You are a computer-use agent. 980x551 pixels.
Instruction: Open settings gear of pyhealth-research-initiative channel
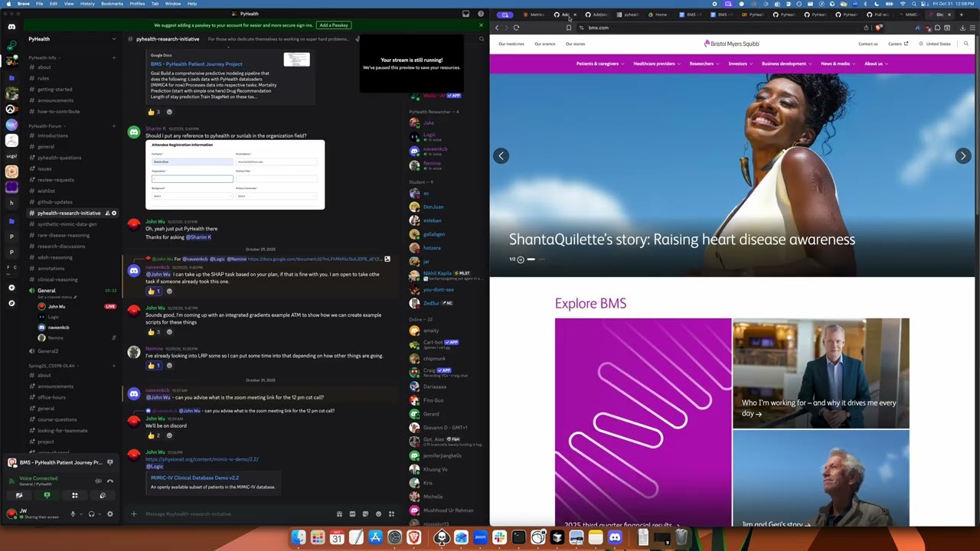click(x=114, y=213)
